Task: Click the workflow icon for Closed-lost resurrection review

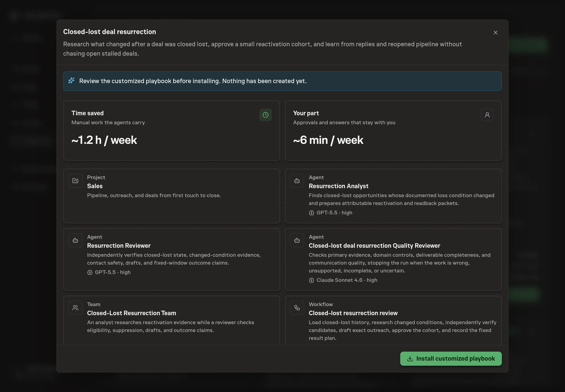Action: (297, 308)
